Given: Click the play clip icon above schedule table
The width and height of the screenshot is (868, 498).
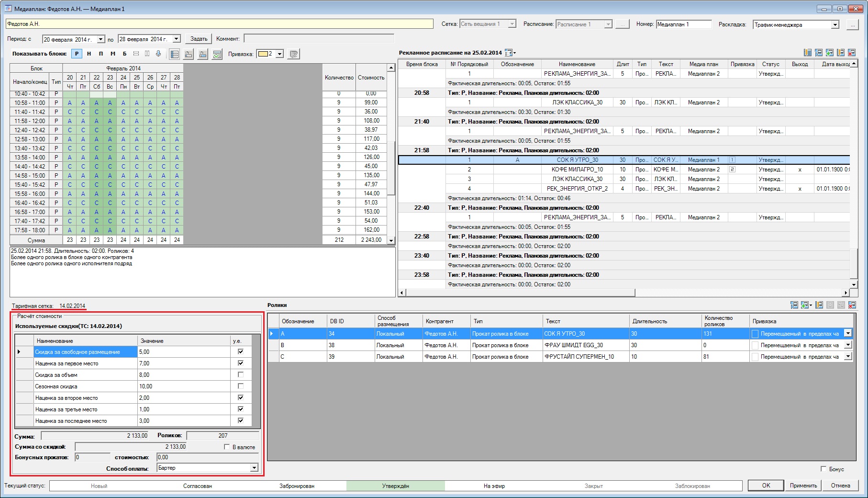Looking at the screenshot, I should coord(819,53).
